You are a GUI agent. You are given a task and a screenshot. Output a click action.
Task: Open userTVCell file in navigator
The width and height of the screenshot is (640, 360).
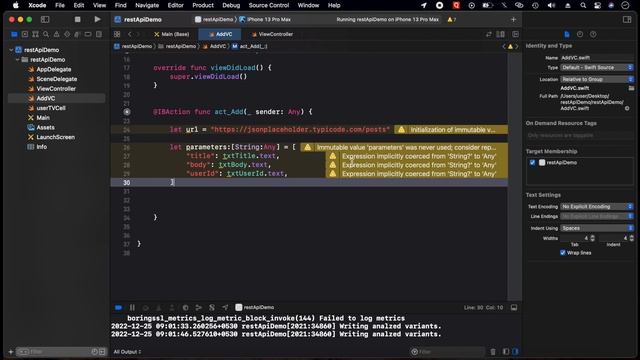47,108
